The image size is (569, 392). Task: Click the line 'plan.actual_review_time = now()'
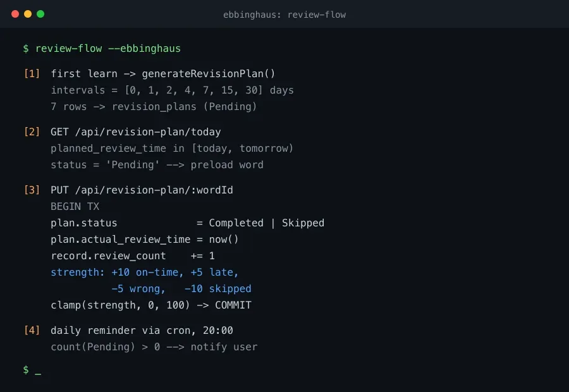(x=144, y=239)
